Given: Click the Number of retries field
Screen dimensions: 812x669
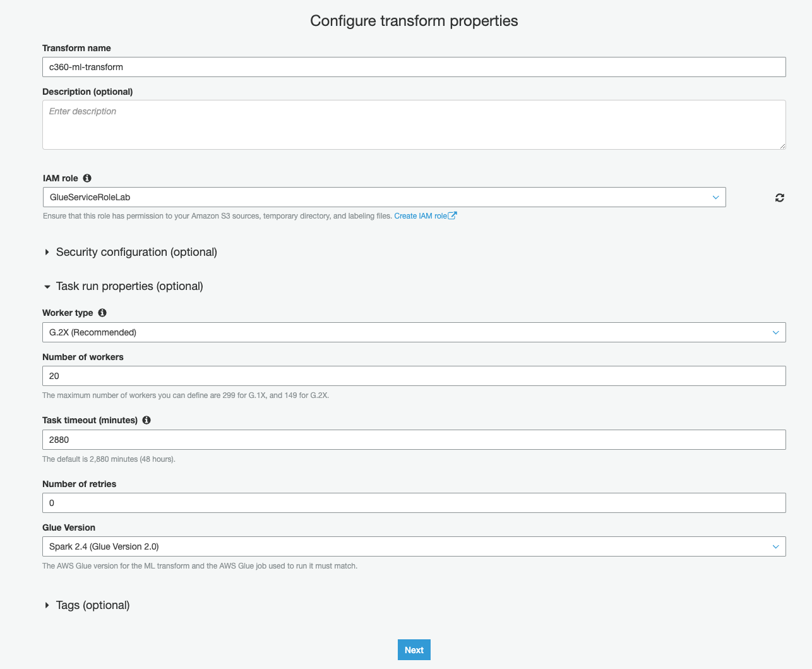Looking at the screenshot, I should tap(414, 503).
